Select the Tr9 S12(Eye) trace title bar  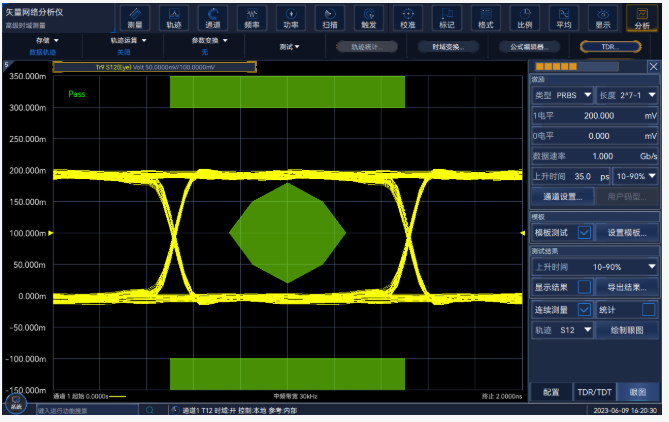point(154,67)
